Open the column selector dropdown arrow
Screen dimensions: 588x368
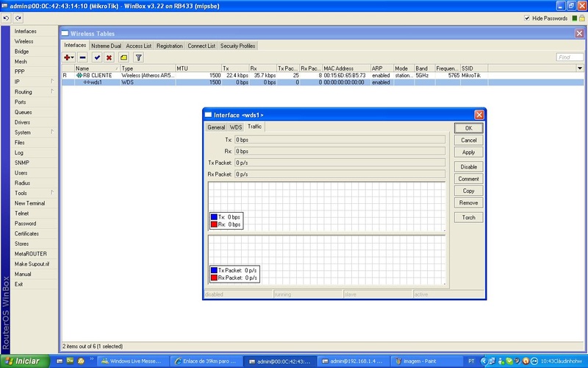pyautogui.click(x=580, y=68)
